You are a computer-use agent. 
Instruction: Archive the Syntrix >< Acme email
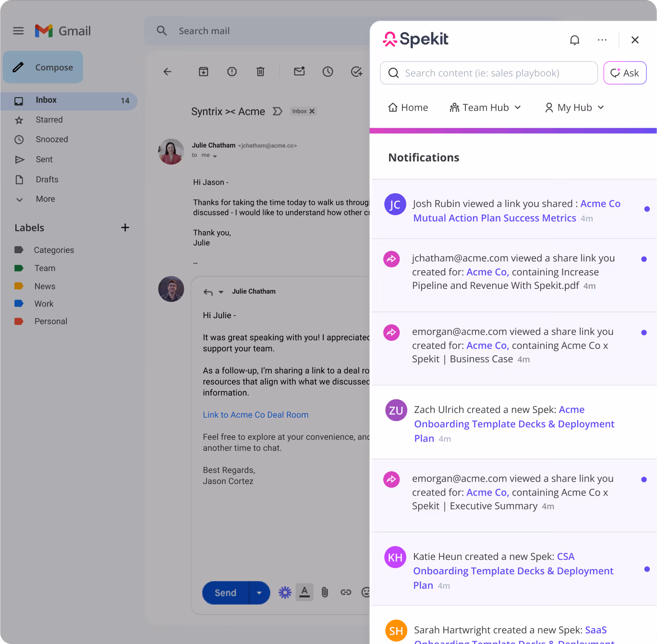coord(204,72)
